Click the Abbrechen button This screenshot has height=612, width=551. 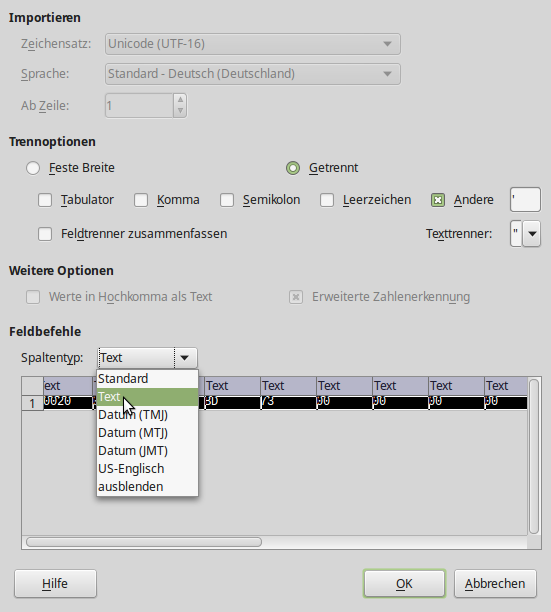coord(495,584)
